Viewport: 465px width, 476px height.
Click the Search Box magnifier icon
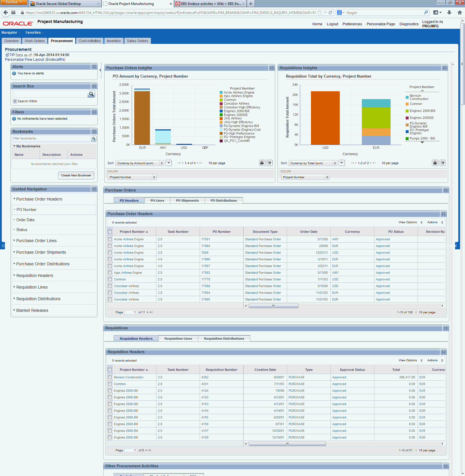pyautogui.click(x=91, y=94)
